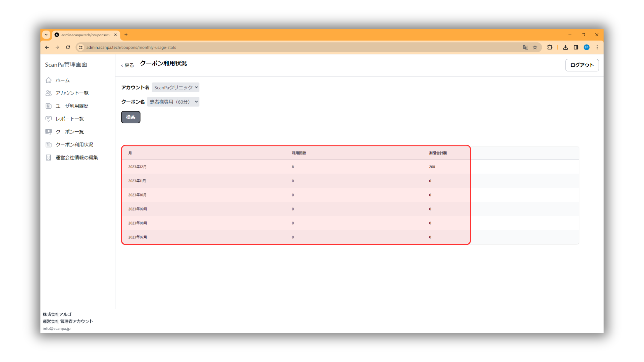Click the 運営会社情報の編集 building icon
Screen dimensions: 644x362
click(x=49, y=158)
